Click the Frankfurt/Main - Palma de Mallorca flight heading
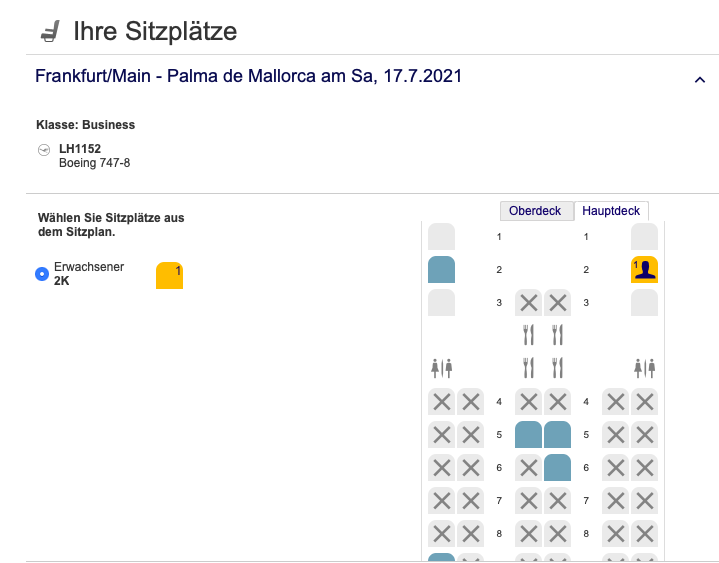This screenshot has width=719, height=563. [248, 76]
